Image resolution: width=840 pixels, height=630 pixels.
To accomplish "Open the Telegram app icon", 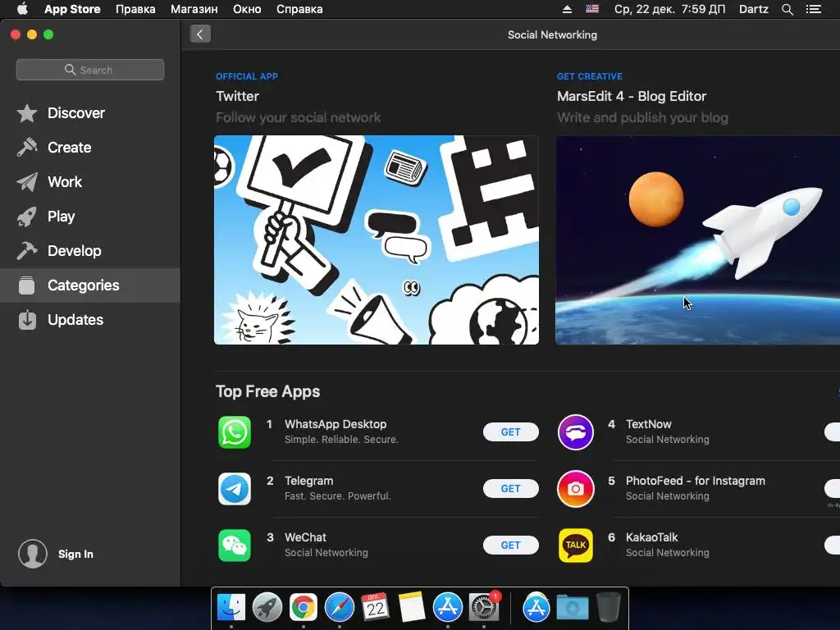I will tap(235, 489).
